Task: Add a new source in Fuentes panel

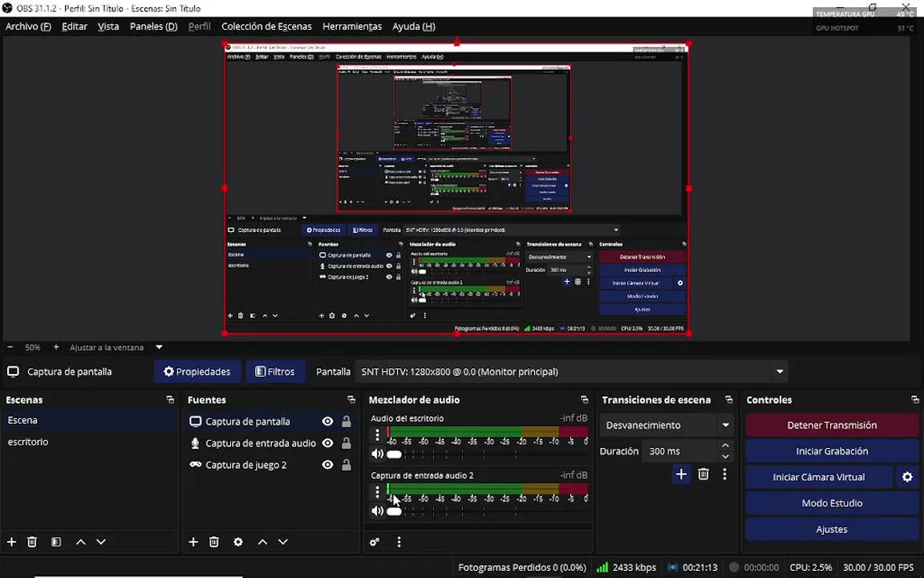Action: click(x=193, y=541)
